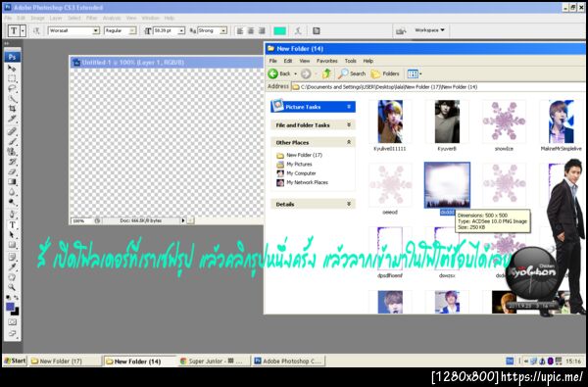Screen dimensions: 588x387
Task: Select the Clone Stamp tool
Action: click(x=12, y=152)
